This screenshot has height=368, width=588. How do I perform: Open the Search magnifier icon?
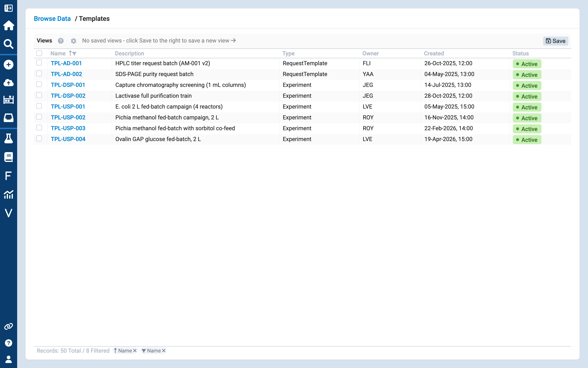(9, 44)
